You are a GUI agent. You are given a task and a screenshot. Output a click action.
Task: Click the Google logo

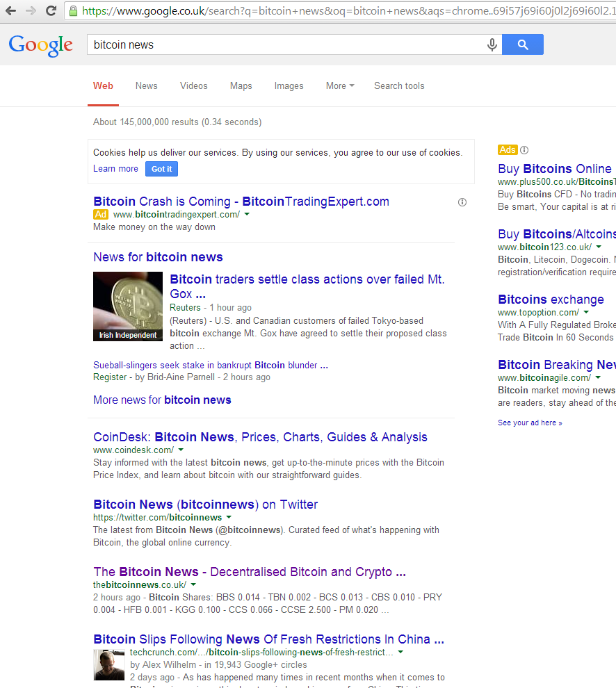click(41, 45)
